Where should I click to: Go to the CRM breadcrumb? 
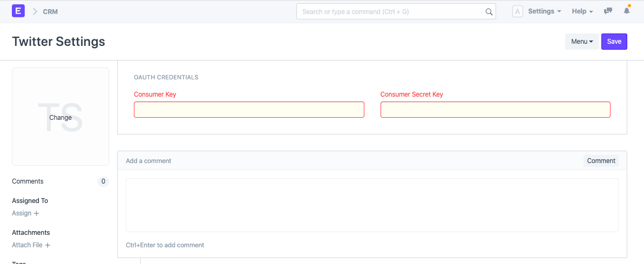tap(50, 11)
